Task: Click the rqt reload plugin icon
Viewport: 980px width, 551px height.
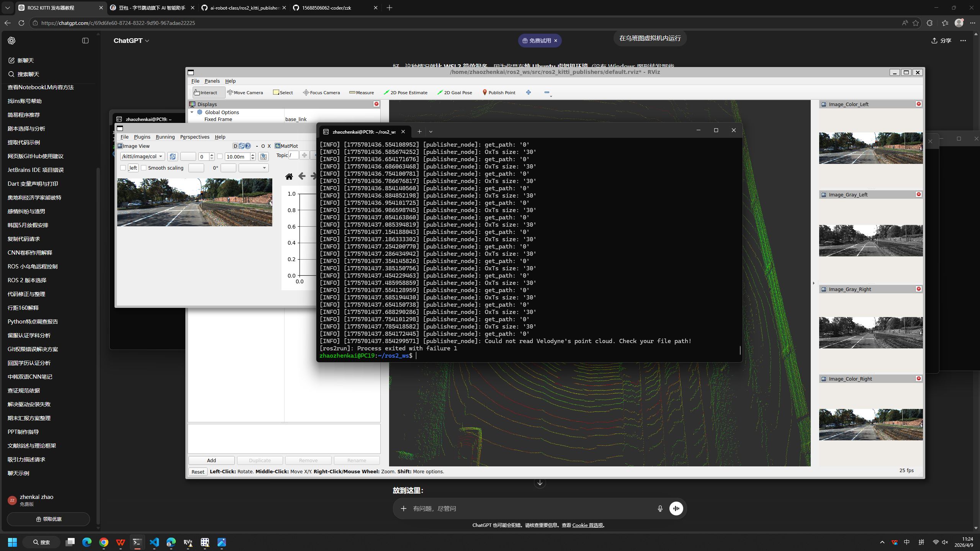Action: coord(242,146)
